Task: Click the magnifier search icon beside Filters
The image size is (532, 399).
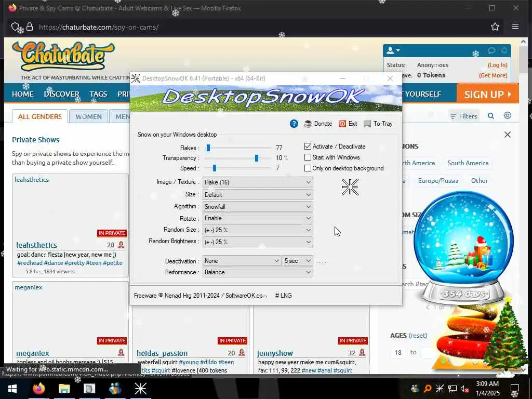Action: tap(490, 116)
